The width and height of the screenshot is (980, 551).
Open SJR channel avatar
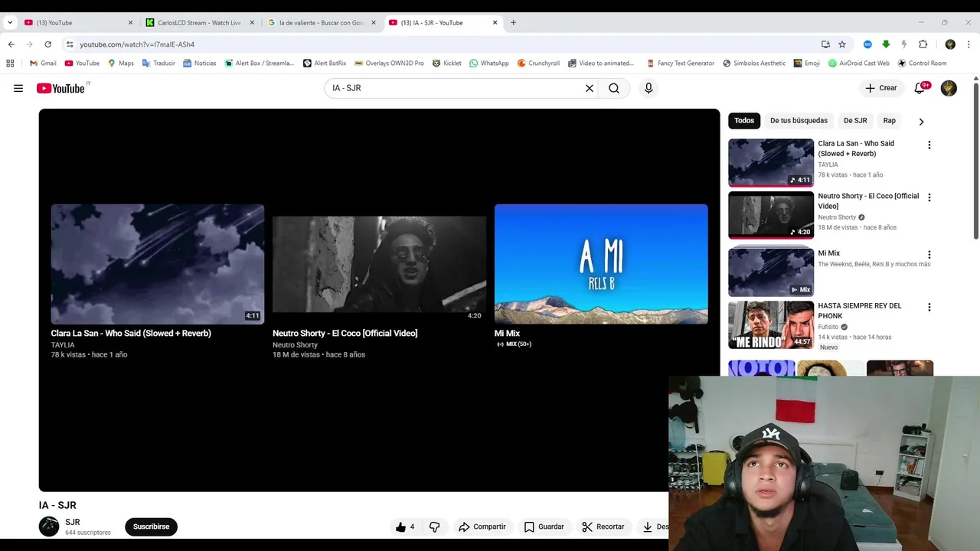pos(49,527)
